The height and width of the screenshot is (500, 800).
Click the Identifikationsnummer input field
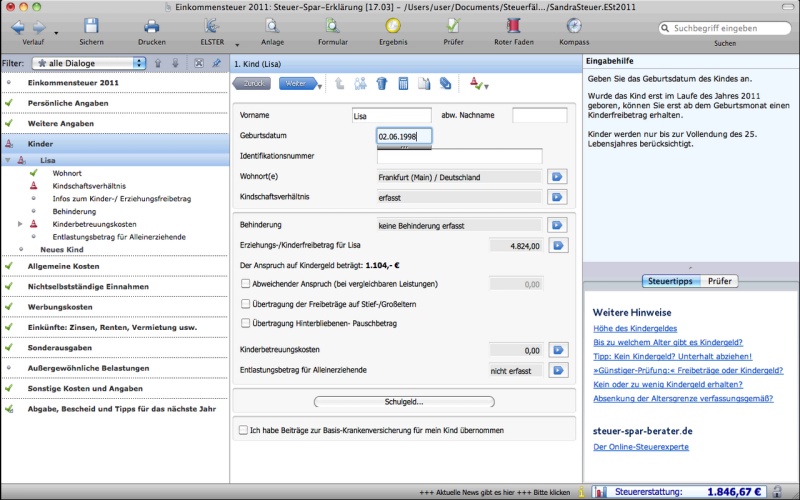click(460, 156)
